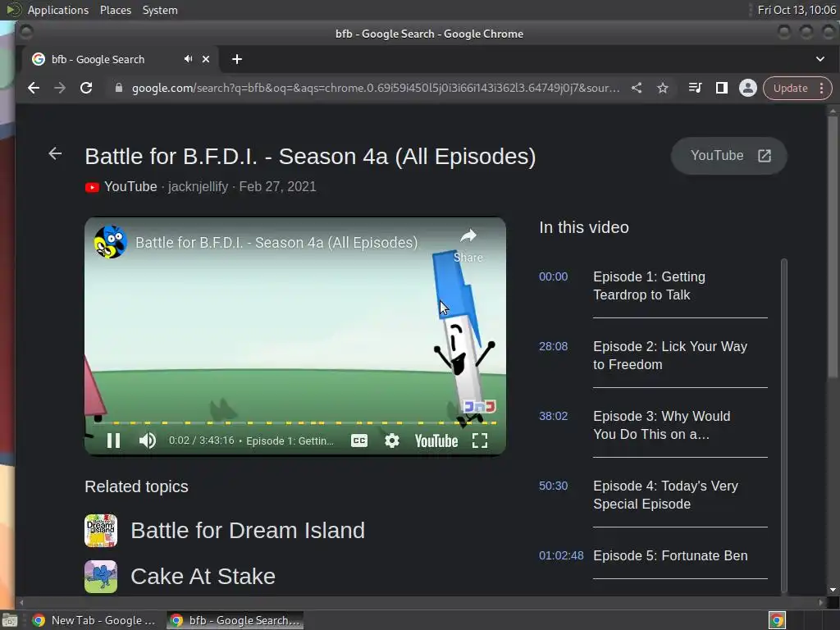Reload the current page
840x630 pixels.
point(85,88)
